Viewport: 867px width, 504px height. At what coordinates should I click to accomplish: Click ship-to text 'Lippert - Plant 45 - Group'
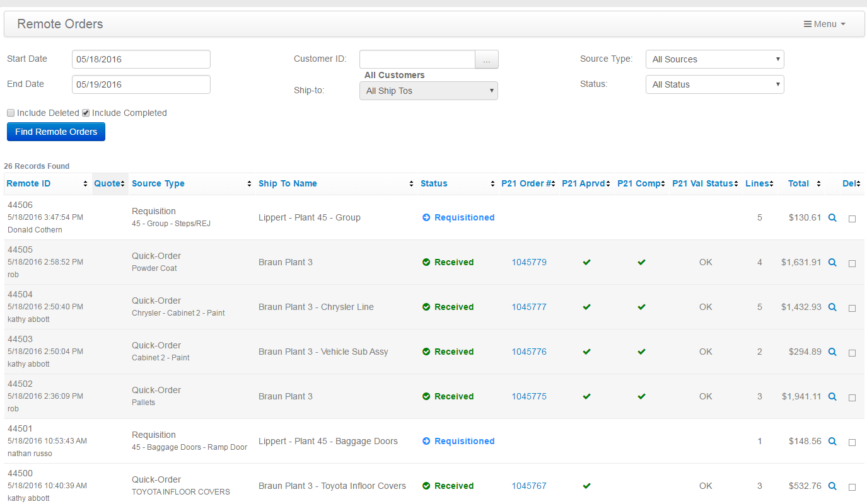tap(310, 217)
